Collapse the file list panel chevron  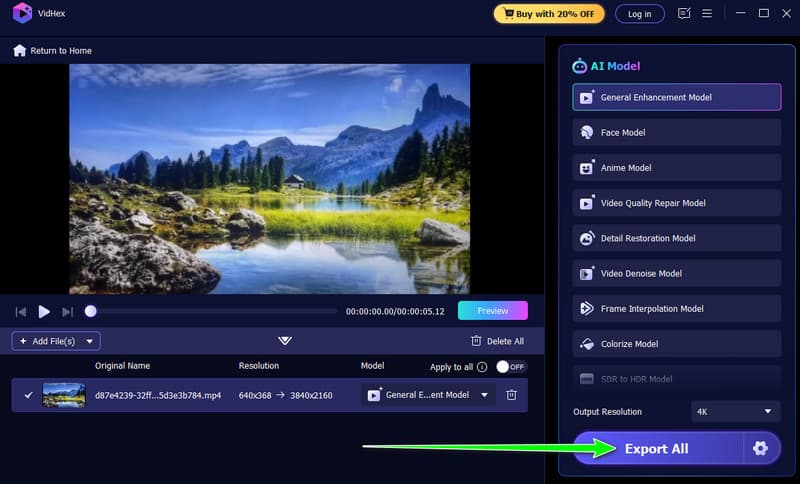(x=285, y=341)
